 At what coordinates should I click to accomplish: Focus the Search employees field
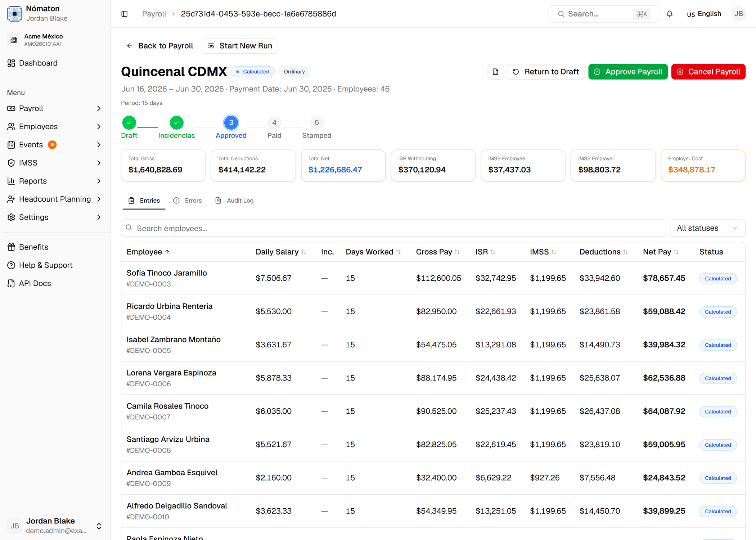point(393,228)
